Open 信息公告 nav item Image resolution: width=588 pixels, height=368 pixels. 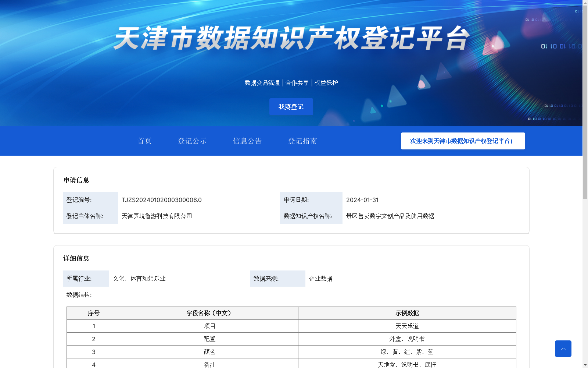click(247, 141)
